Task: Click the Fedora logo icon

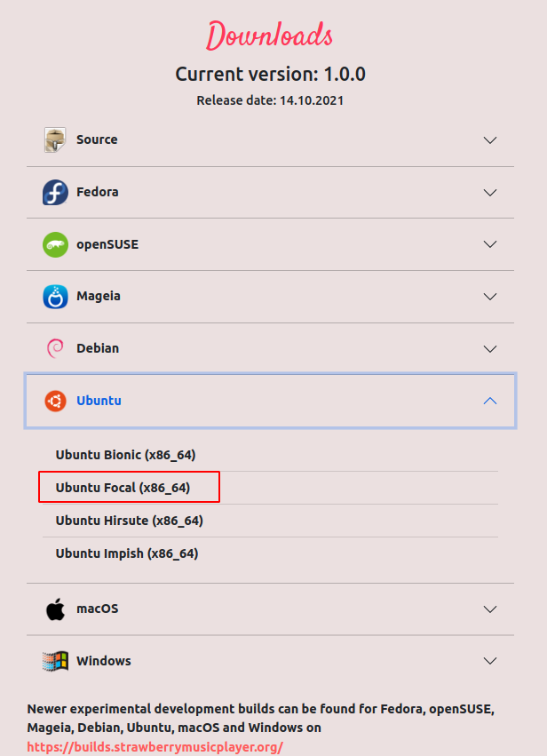Action: point(55,192)
